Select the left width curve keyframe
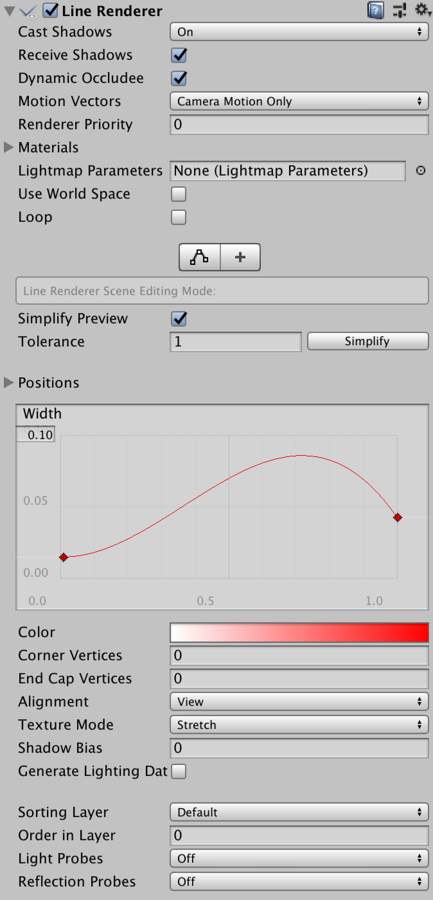 (x=63, y=557)
